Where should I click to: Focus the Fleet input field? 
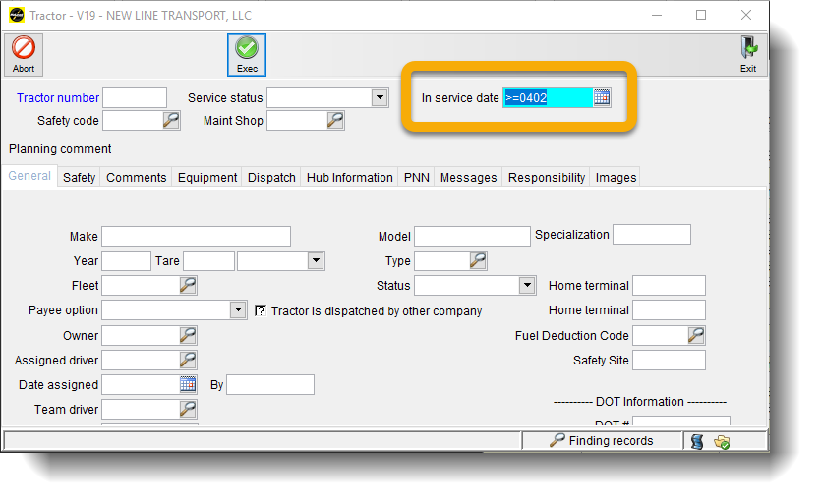pyautogui.click(x=141, y=285)
